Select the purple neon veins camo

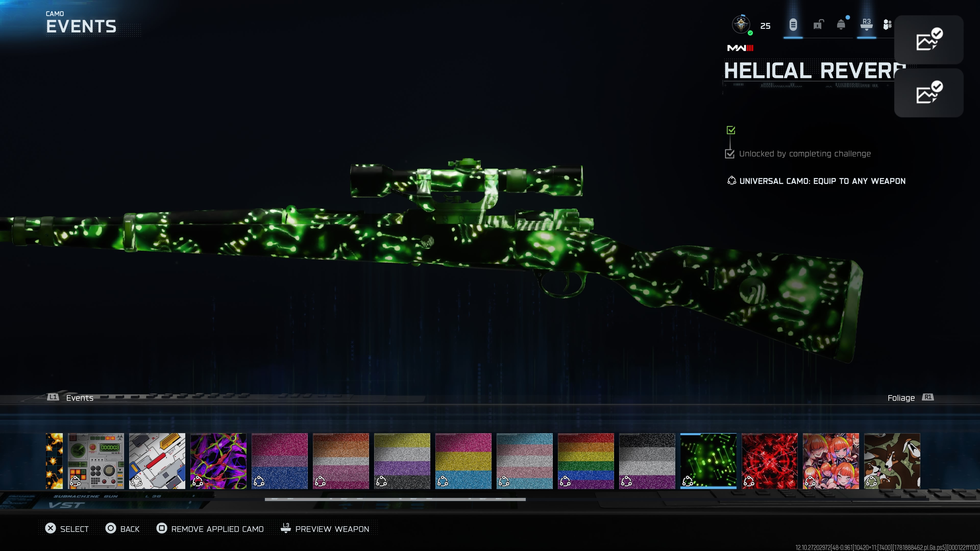(218, 461)
